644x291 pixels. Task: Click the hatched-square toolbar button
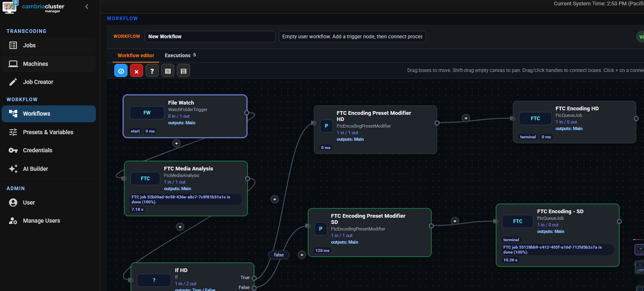click(x=168, y=71)
